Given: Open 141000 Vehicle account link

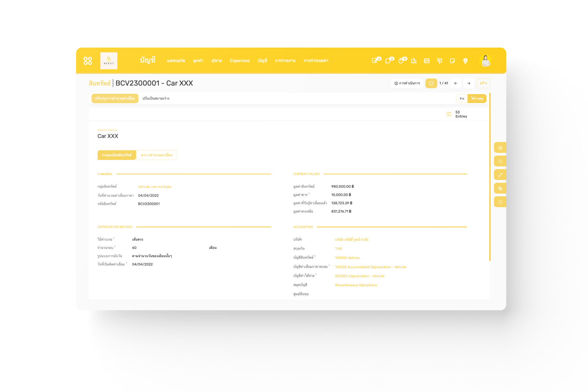Looking at the screenshot, I should click(347, 258).
